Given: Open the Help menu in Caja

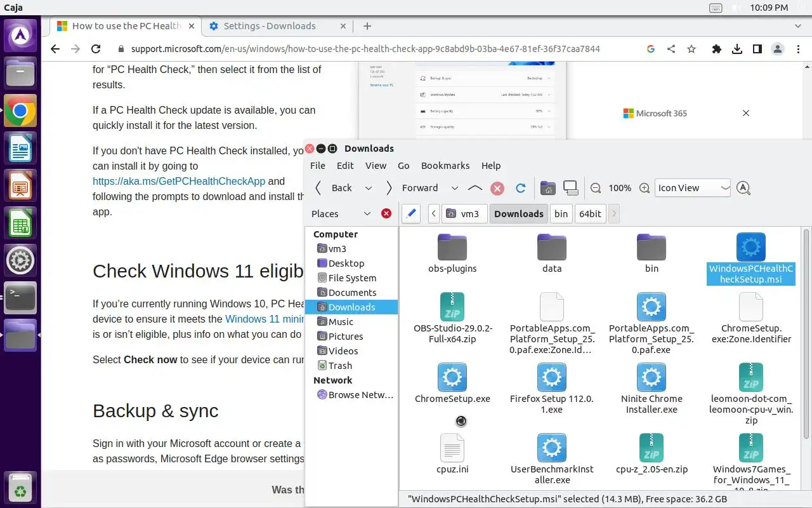Looking at the screenshot, I should coord(491,165).
